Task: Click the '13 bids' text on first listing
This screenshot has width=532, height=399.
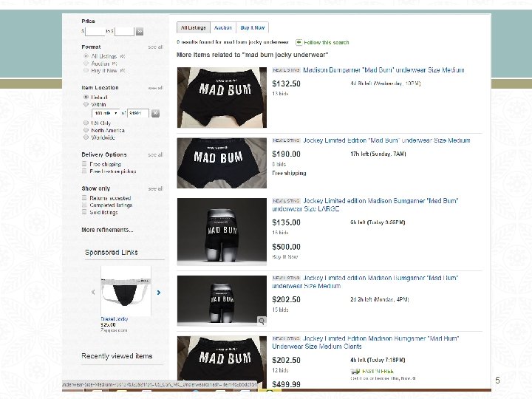Action: coord(280,94)
